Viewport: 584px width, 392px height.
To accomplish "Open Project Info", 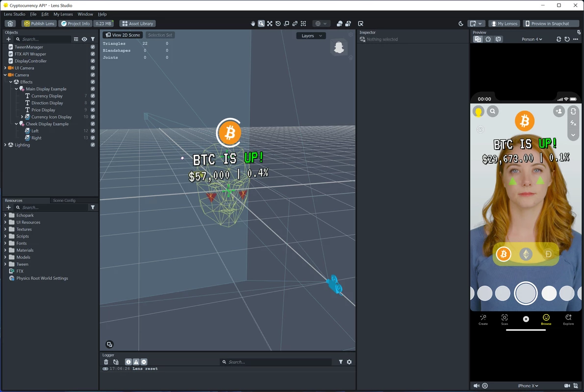I will click(76, 24).
